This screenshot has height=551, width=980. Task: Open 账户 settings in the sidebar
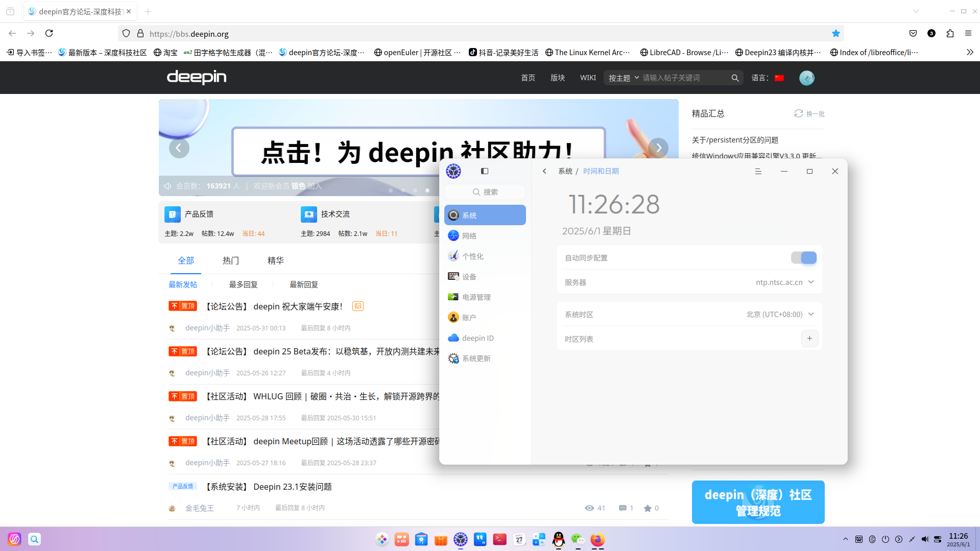[x=485, y=317]
